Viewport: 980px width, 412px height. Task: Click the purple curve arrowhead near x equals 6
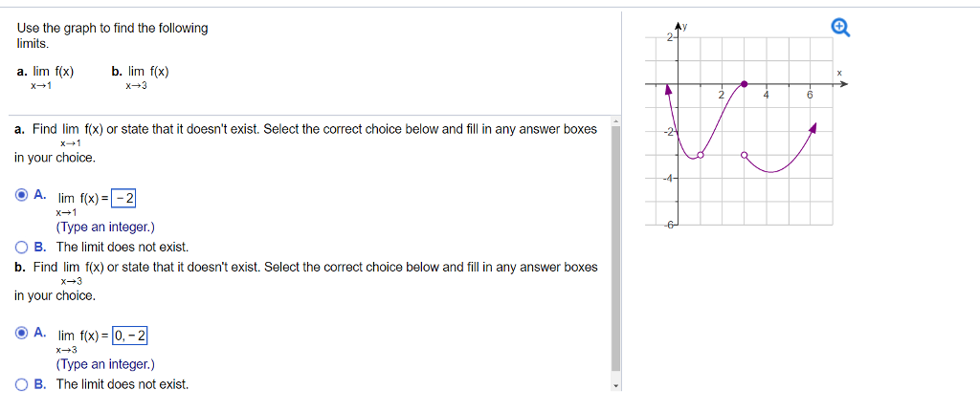pos(813,127)
